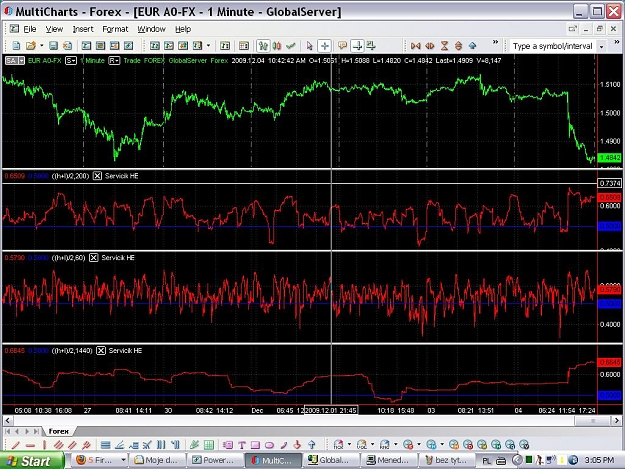Select the vertical line drawing tool
The width and height of the screenshot is (625, 469).
click(x=44, y=445)
